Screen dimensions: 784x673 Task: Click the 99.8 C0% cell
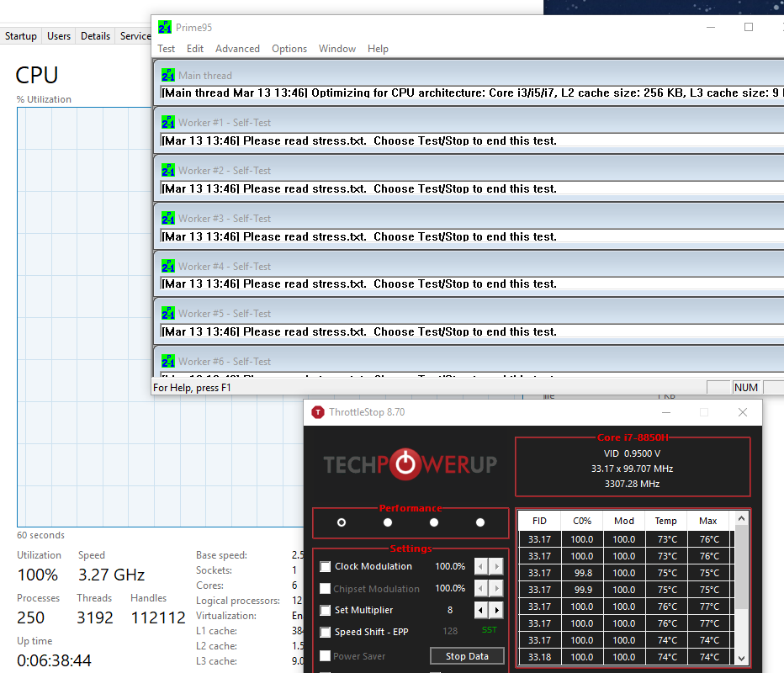tap(582, 573)
